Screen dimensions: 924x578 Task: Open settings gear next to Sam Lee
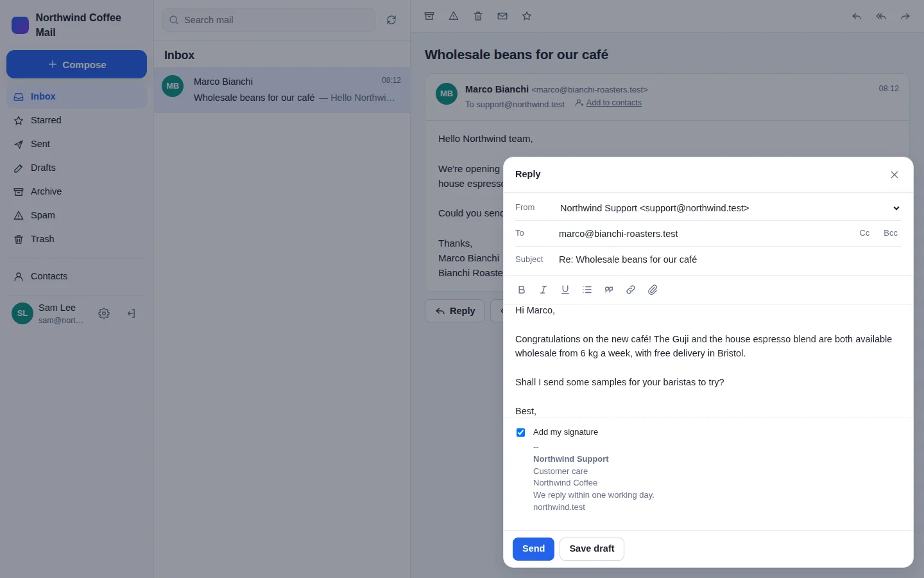[x=104, y=313]
